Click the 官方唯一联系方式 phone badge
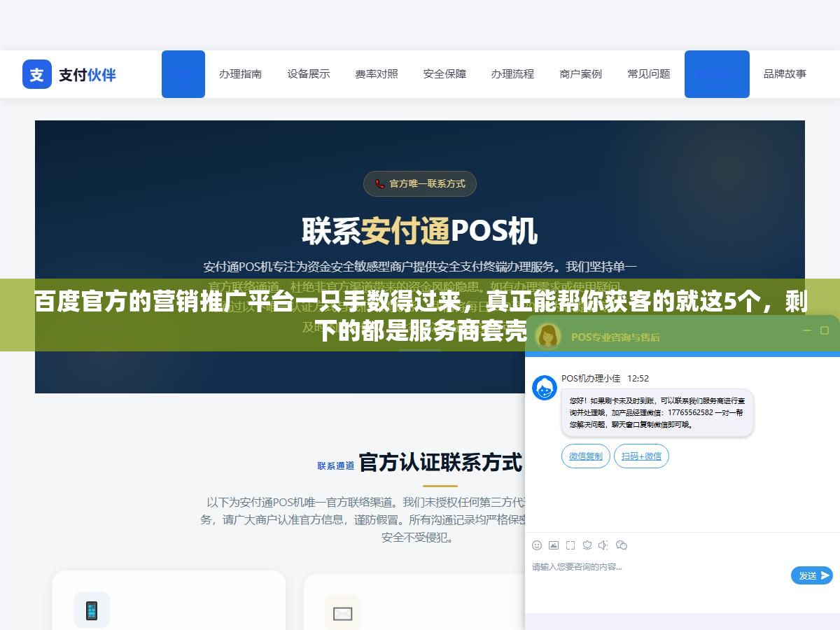The height and width of the screenshot is (630, 840). point(420,184)
